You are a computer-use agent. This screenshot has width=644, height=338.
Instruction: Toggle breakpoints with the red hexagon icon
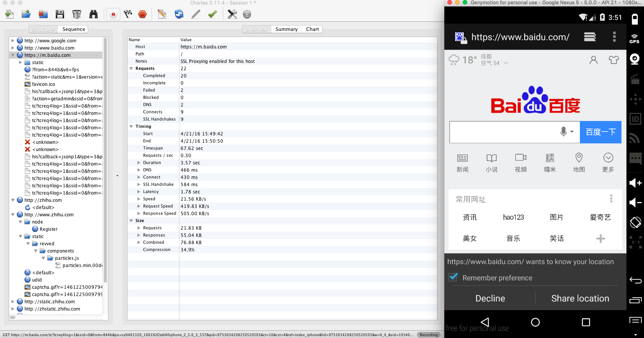pyautogui.click(x=142, y=14)
